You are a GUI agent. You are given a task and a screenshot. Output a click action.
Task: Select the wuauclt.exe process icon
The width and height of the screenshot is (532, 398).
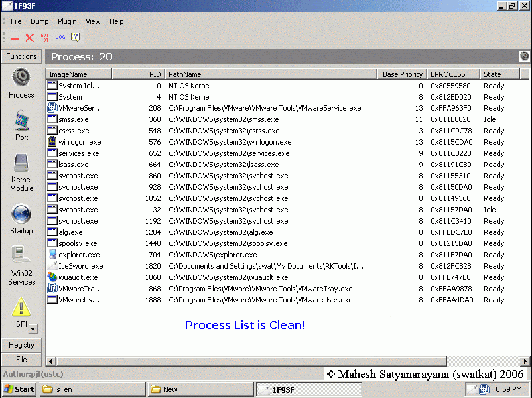[x=52, y=277]
